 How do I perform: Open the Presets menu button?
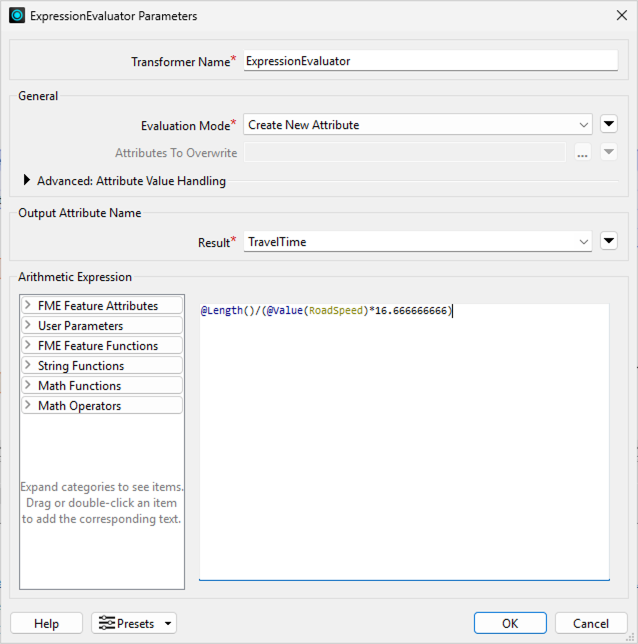[134, 623]
